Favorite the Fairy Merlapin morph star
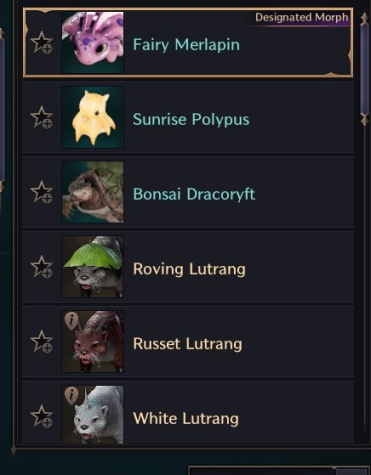The image size is (371, 475). [x=42, y=42]
